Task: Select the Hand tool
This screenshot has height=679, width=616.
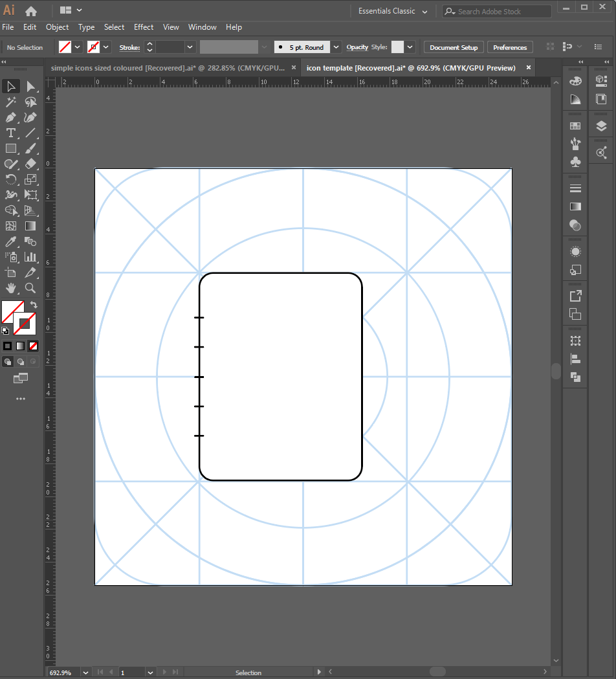Action: 11,288
